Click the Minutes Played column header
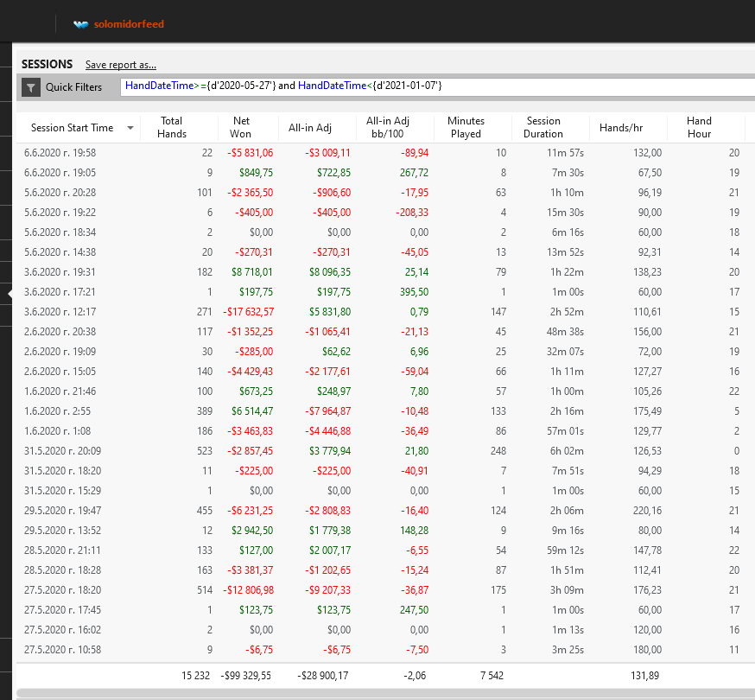Image resolution: width=755 pixels, height=700 pixels. [x=466, y=127]
